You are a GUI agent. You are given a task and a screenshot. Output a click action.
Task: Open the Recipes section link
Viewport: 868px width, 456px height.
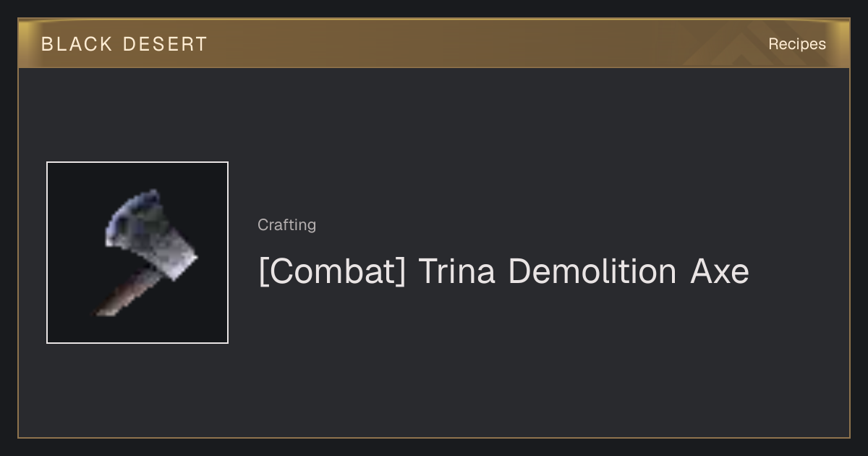coord(797,44)
